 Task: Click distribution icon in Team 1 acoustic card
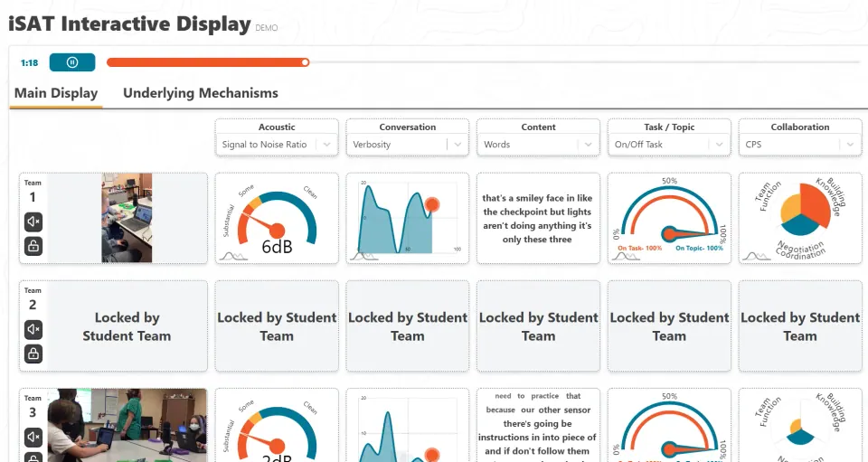(x=233, y=256)
